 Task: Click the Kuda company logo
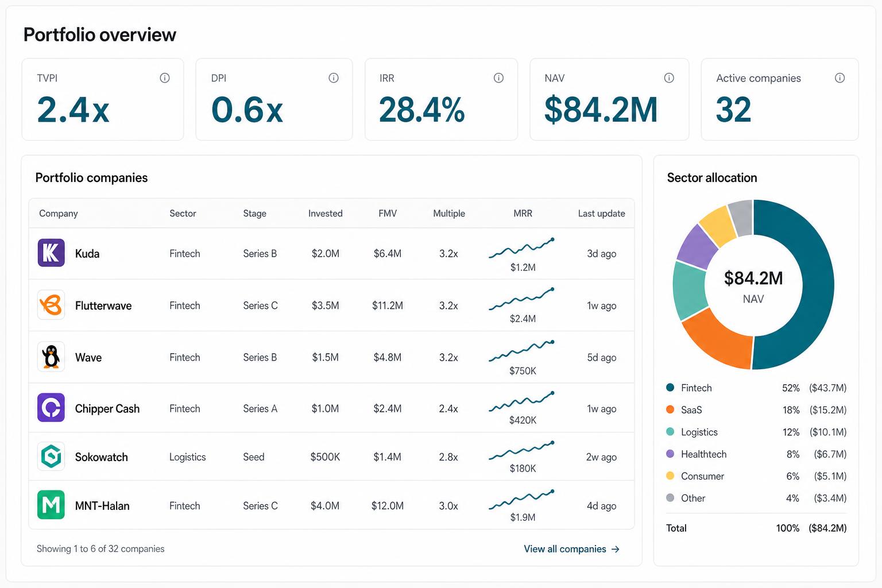click(x=51, y=253)
